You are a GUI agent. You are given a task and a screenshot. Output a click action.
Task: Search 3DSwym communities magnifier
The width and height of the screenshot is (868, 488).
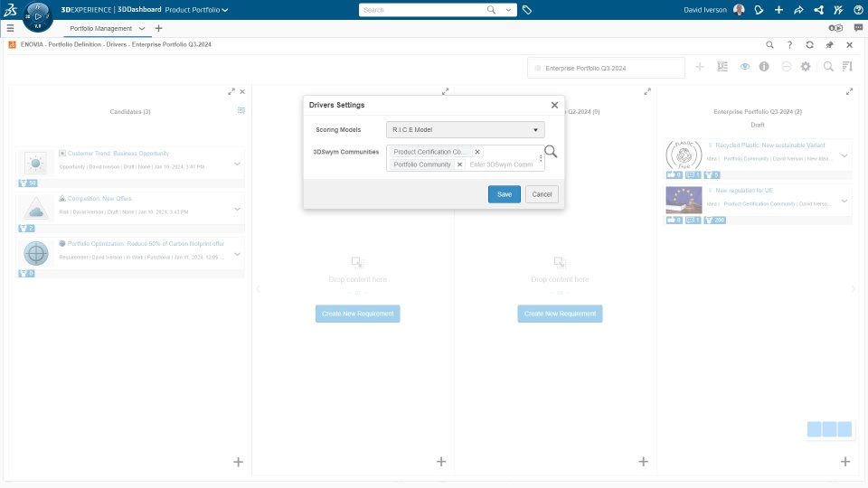click(x=551, y=152)
